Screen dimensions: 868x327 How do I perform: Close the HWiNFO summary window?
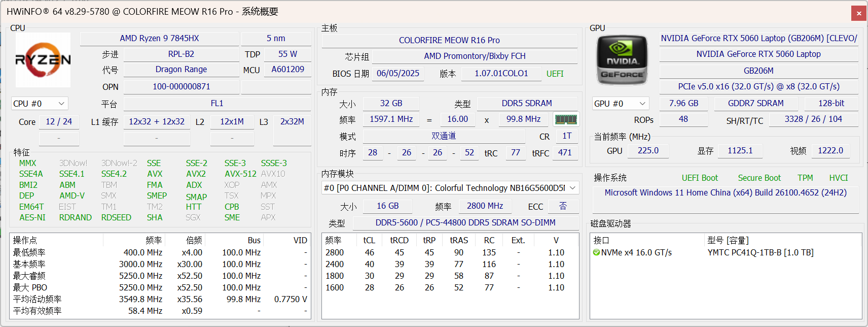859,13
